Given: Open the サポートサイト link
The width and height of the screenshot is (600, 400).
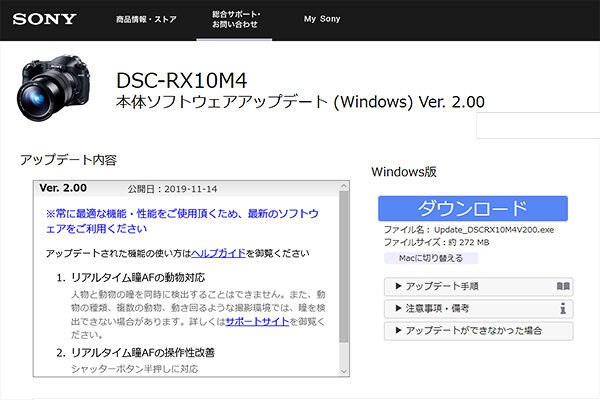Looking at the screenshot, I should pyautogui.click(x=257, y=322).
